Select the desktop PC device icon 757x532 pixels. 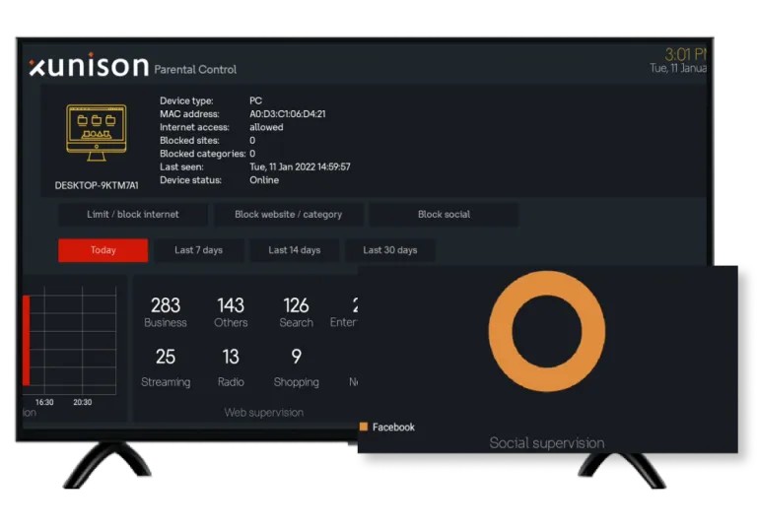coord(97,132)
